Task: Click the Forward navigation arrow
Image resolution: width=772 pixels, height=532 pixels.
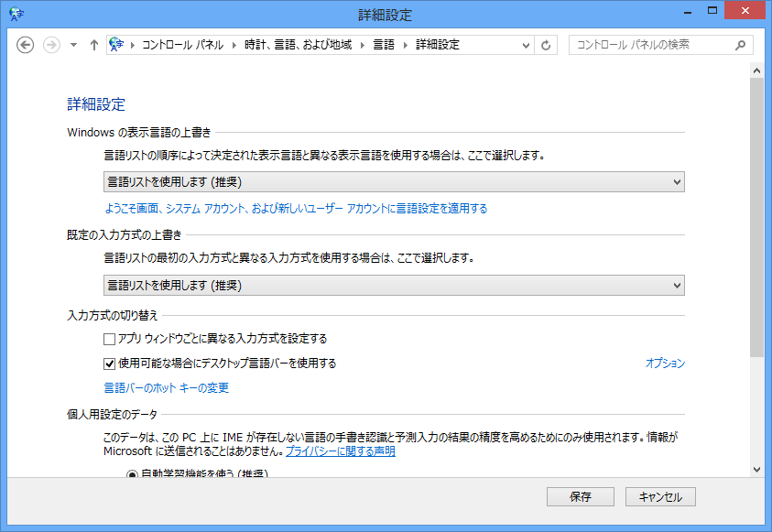Action: pos(51,45)
